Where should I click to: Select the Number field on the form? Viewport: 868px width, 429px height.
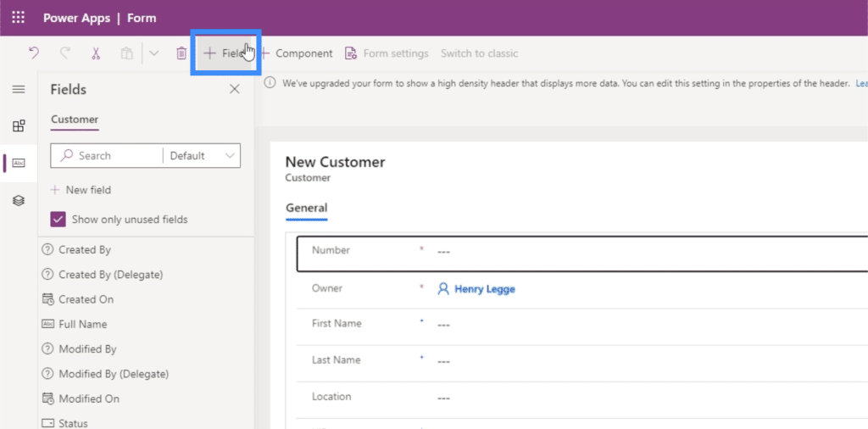tap(582, 253)
